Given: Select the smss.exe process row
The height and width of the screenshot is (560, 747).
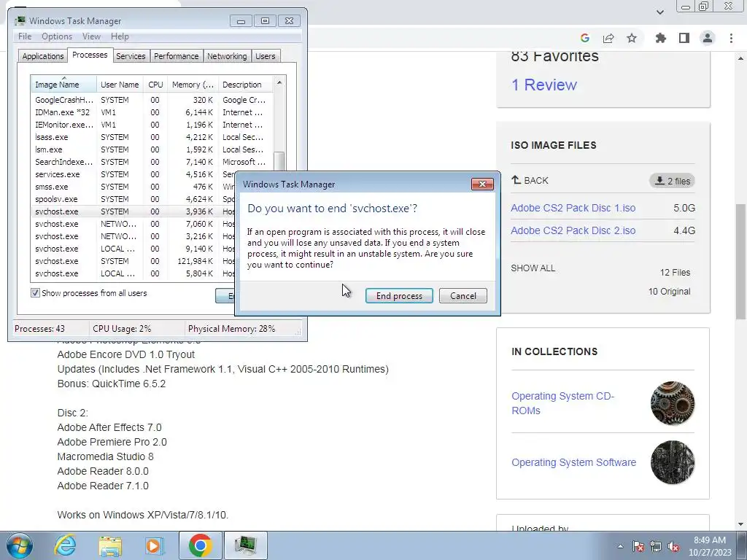Looking at the screenshot, I should pyautogui.click(x=133, y=187).
